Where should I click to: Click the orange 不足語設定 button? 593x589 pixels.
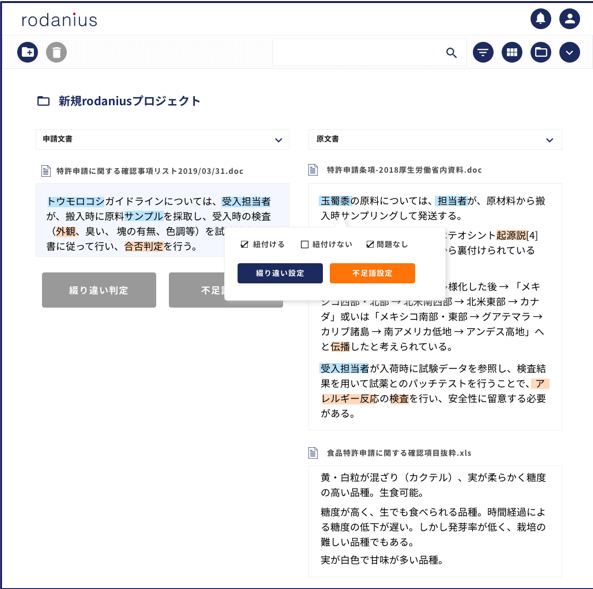pyautogui.click(x=372, y=273)
